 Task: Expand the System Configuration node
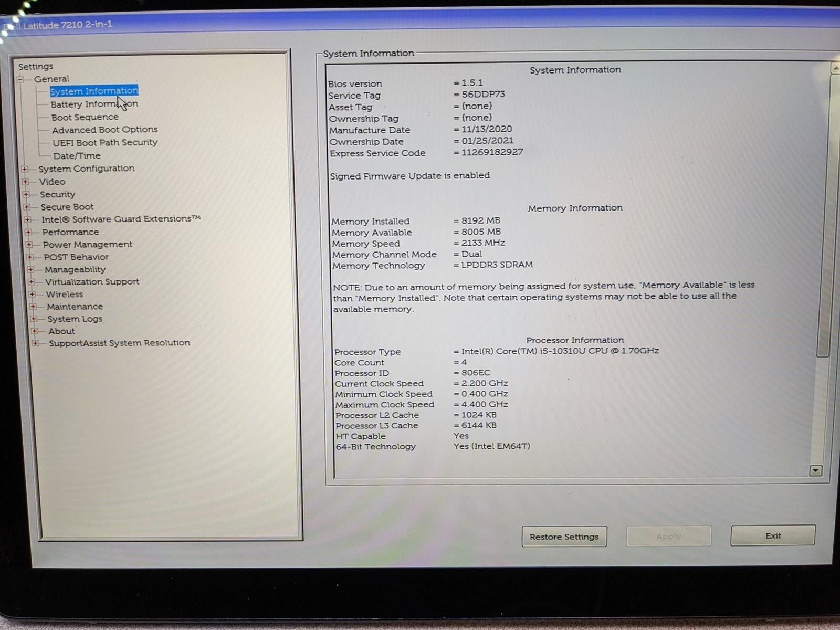25,169
